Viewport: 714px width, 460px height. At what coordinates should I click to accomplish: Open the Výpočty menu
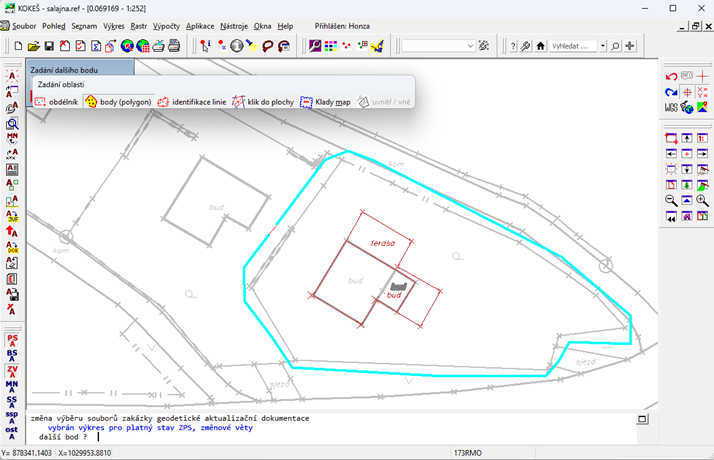click(x=166, y=26)
